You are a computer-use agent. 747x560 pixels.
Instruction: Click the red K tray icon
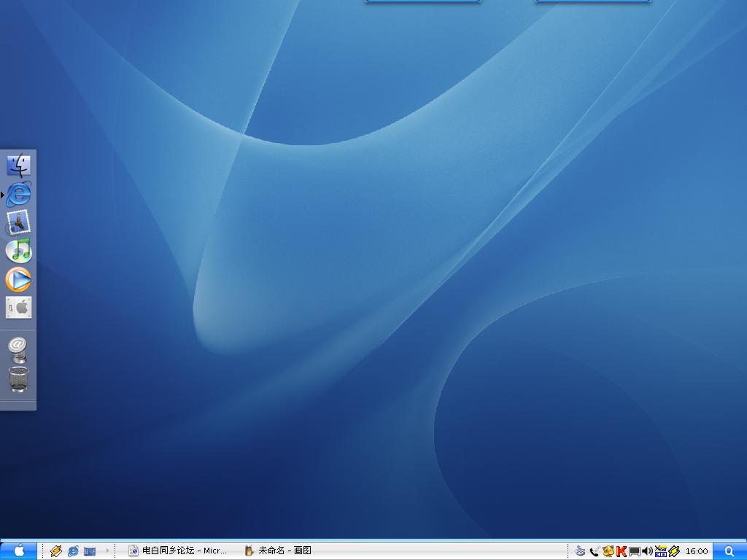(x=622, y=551)
